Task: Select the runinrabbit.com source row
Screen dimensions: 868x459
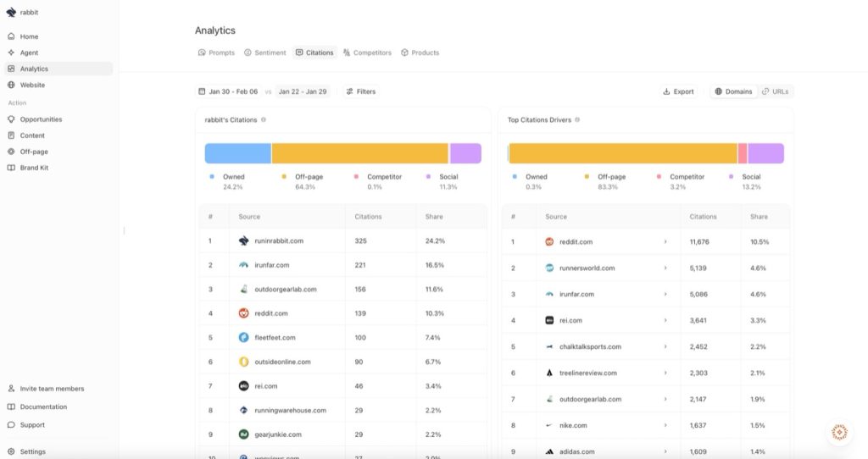Action: pos(279,241)
